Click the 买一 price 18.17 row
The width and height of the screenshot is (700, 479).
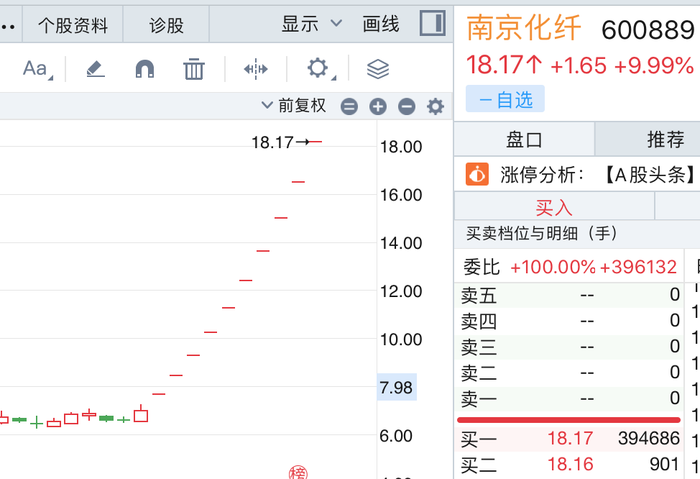[570, 438]
